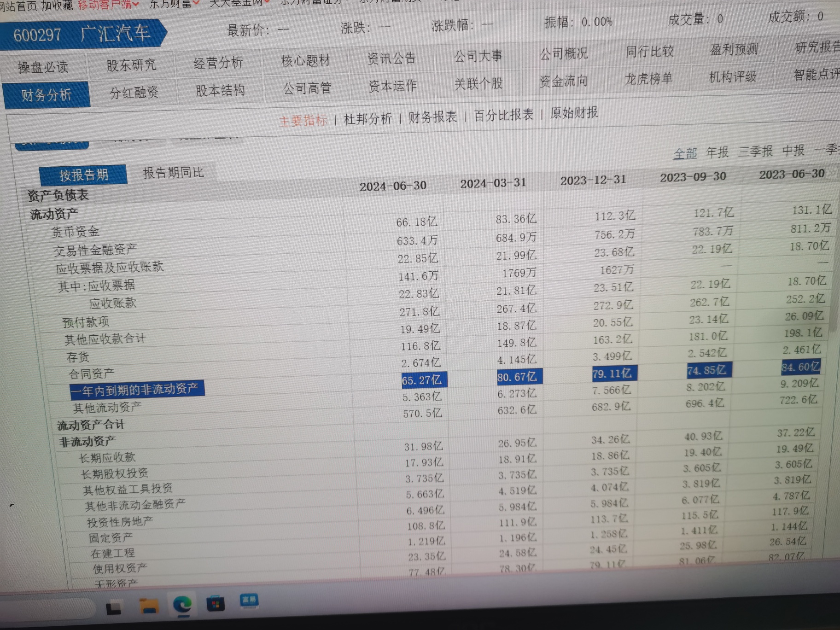
Task: Select the 预付款项 row label
Action: [x=86, y=322]
